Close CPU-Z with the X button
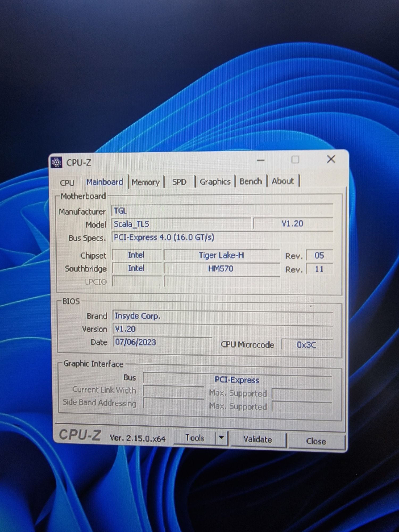Viewport: 399px width, 532px height. (x=331, y=159)
